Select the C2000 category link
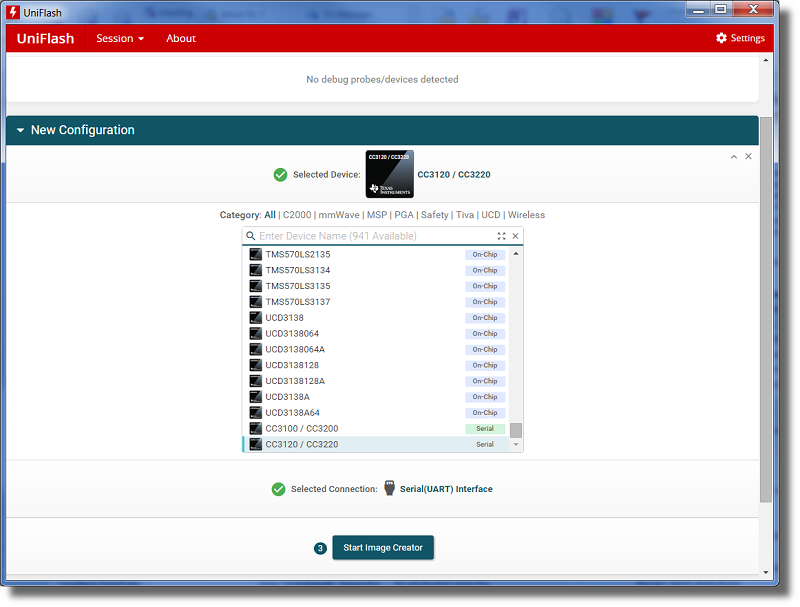 coord(297,215)
